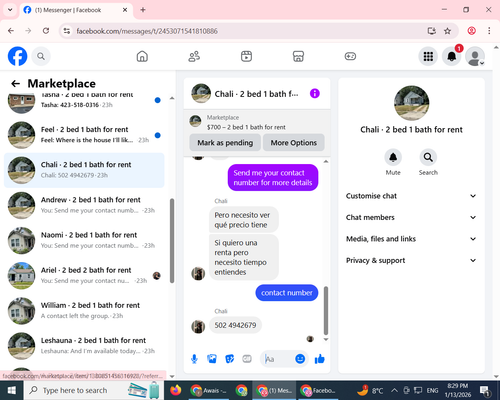500x400 pixels.
Task: Expand Customise chat section
Action: coord(411,196)
